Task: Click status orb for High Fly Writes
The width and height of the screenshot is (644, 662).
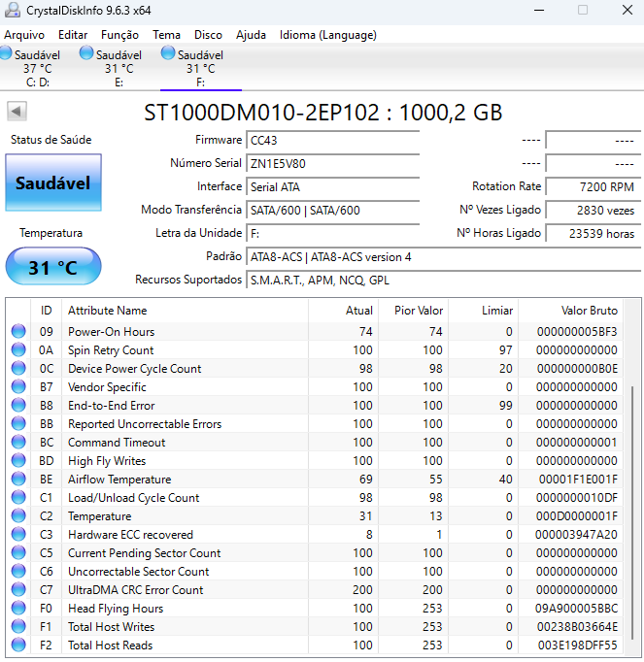Action: 18,461
